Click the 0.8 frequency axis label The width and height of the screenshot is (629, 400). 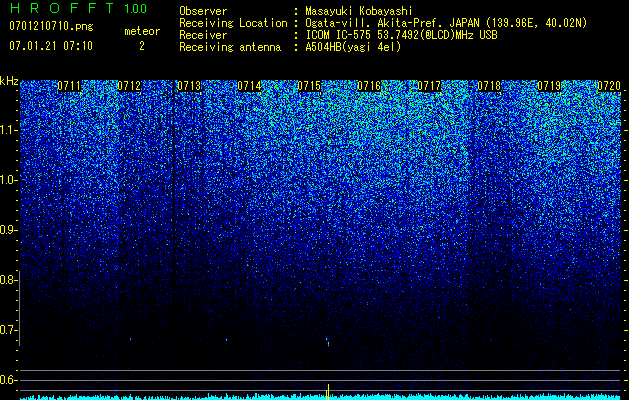click(8, 280)
